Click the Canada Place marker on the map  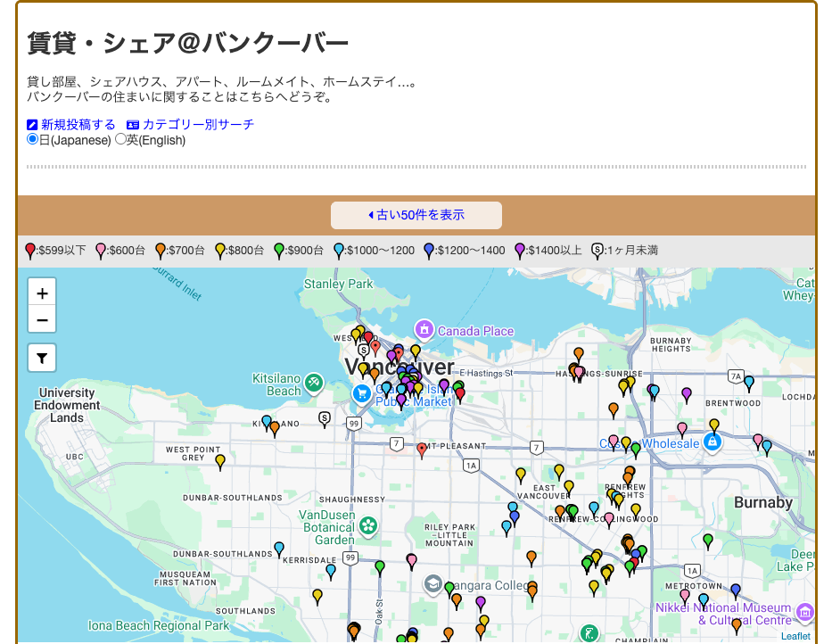tap(424, 331)
